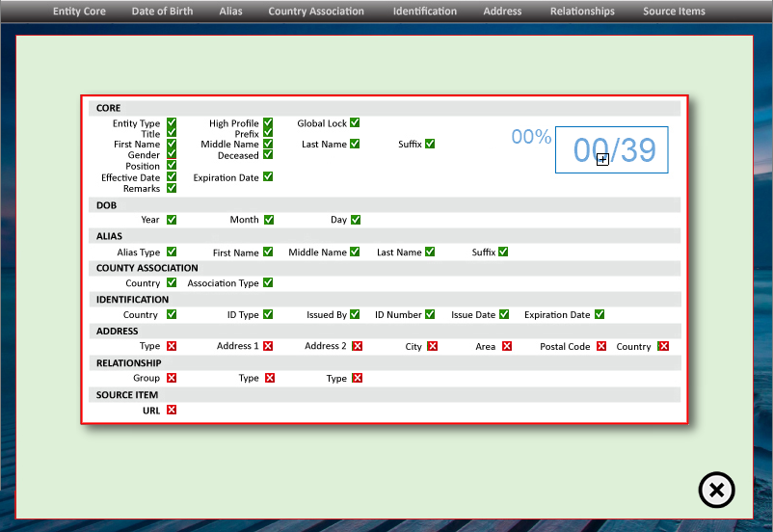Click red X beside Relationship Group
The height and width of the screenshot is (532, 773).
click(x=171, y=378)
